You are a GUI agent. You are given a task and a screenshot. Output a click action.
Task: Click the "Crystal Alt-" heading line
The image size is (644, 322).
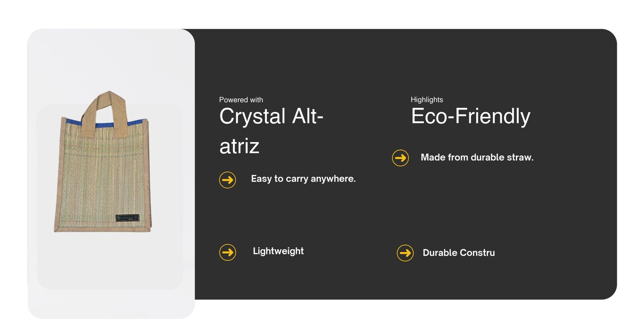tap(271, 116)
